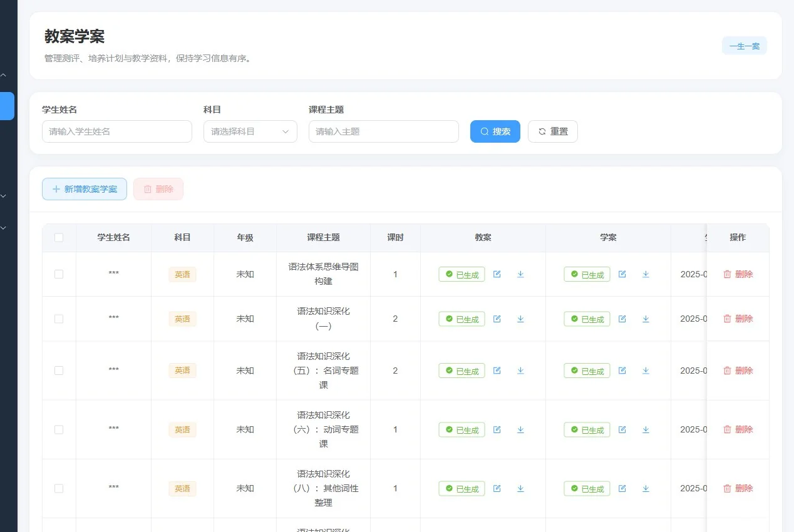Delete the 语法知识深化(一) row
Screen dimensions: 794x532
[x=738, y=319]
